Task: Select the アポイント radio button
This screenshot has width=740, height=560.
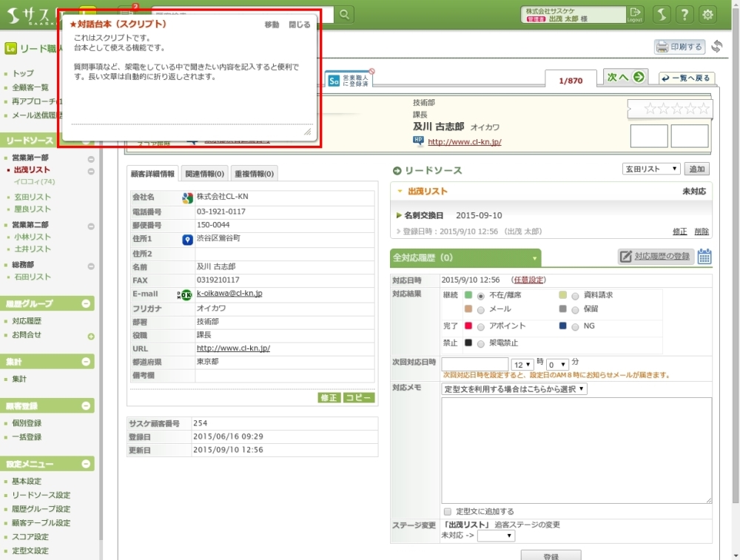Action: tap(481, 326)
